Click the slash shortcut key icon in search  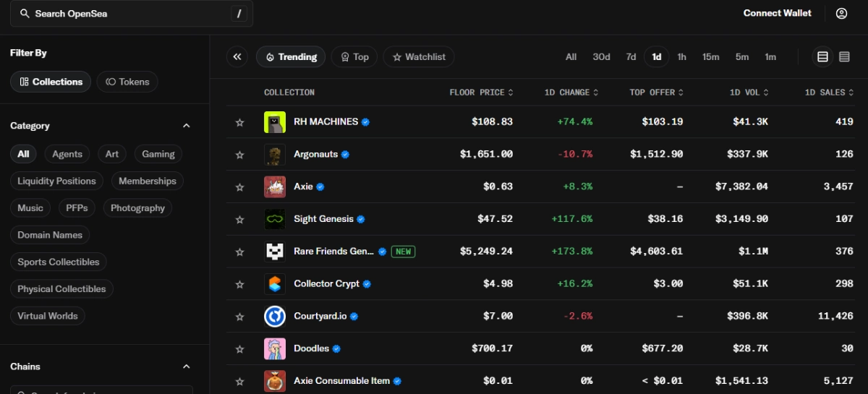tap(239, 13)
